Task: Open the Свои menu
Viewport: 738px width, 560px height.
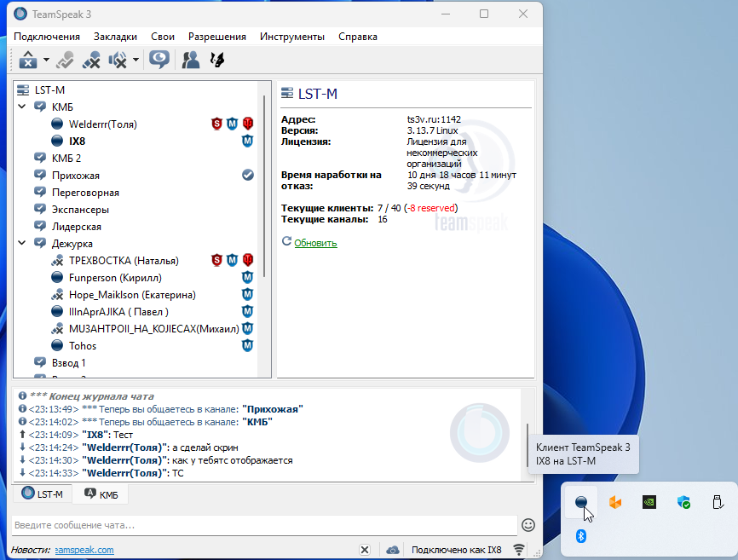Action: point(163,37)
